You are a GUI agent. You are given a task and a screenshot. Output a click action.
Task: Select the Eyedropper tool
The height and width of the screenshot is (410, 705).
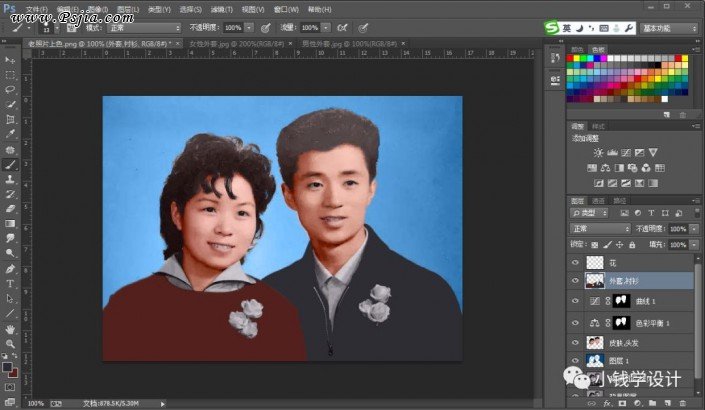[x=10, y=134]
